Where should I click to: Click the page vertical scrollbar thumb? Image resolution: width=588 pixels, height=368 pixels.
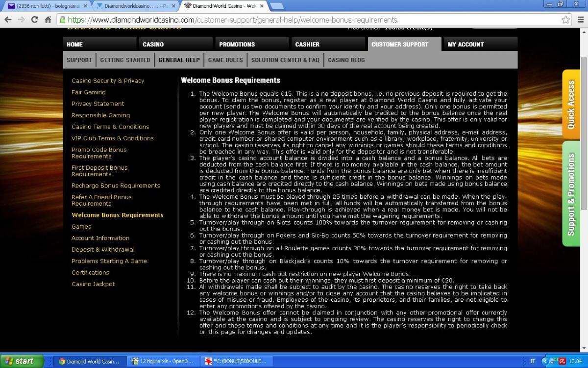584,132
